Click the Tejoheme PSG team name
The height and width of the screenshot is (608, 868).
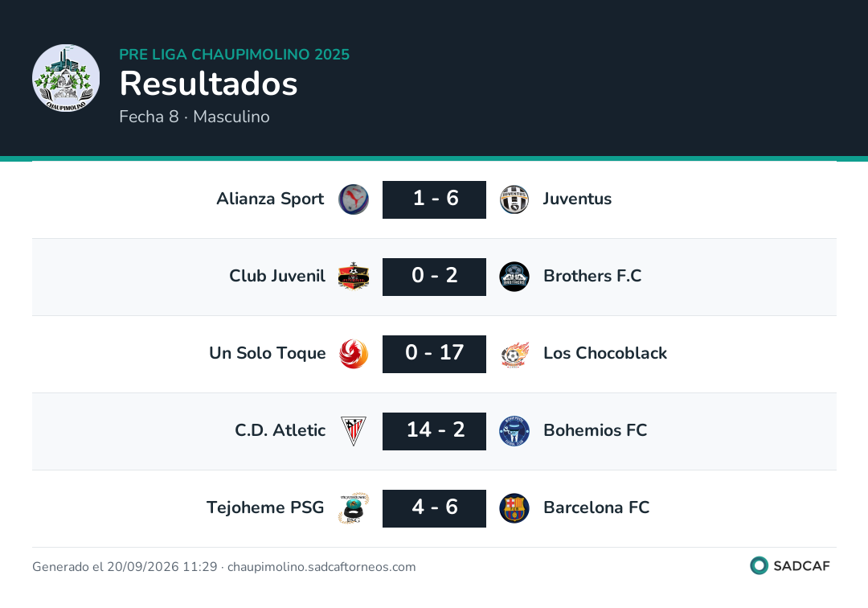[x=265, y=507]
